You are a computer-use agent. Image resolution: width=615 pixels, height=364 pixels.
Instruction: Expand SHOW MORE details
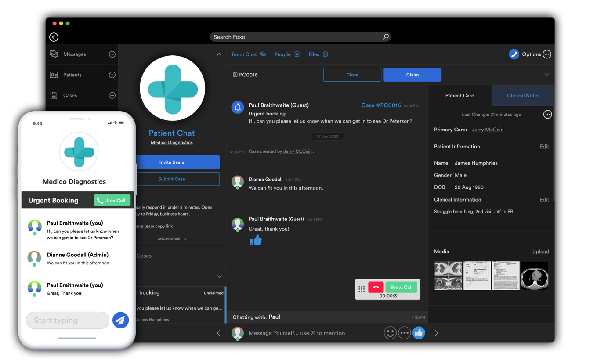point(173,239)
